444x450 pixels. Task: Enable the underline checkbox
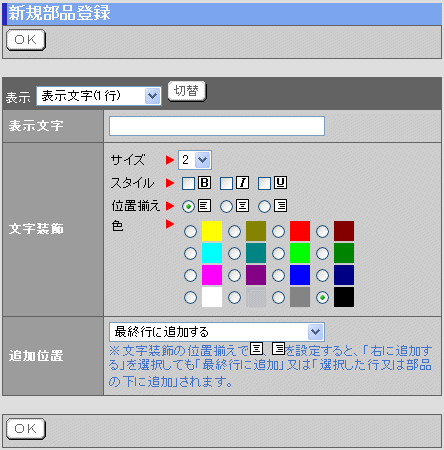click(264, 183)
